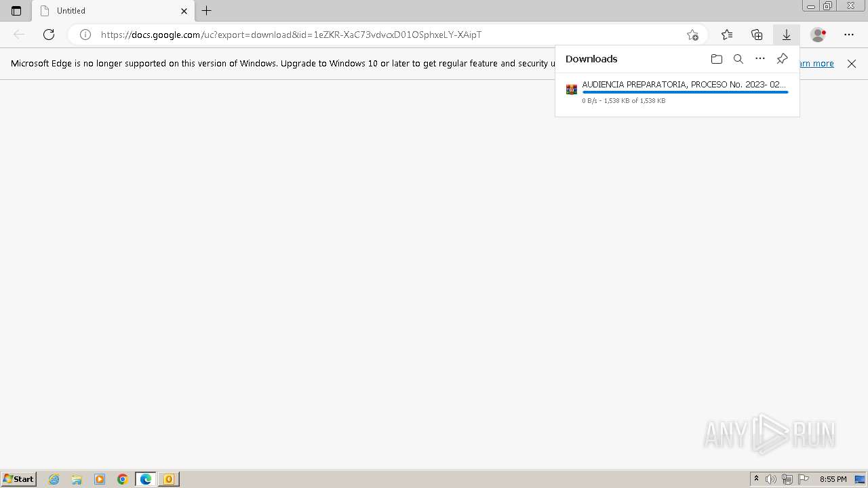Open Windows Explorer folder from taskbar
This screenshot has width=868, height=488.
[x=77, y=479]
